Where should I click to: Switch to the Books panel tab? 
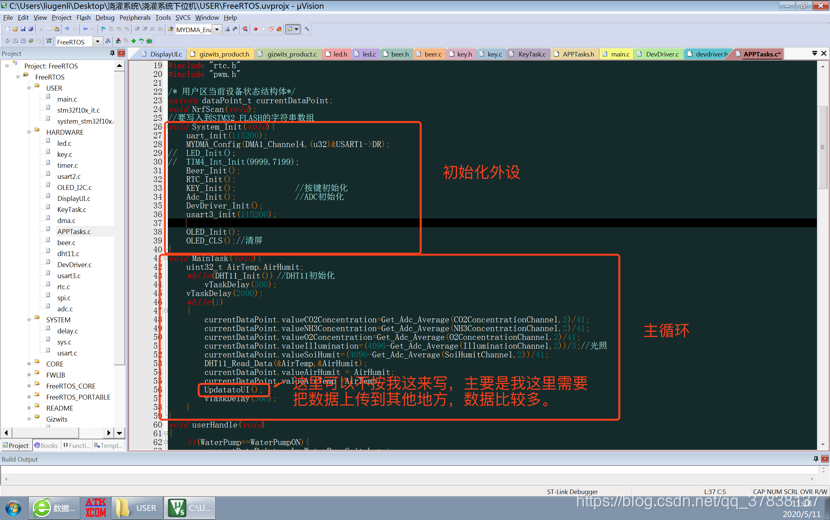[x=47, y=445]
